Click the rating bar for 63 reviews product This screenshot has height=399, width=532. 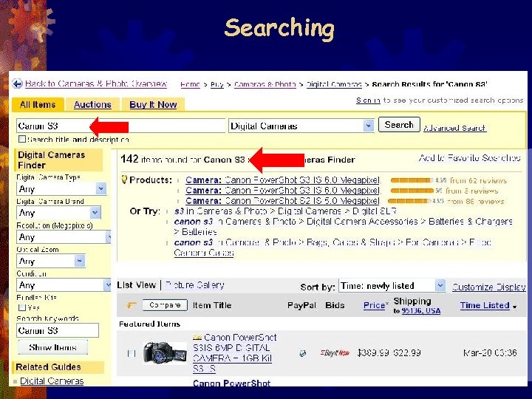click(412, 180)
